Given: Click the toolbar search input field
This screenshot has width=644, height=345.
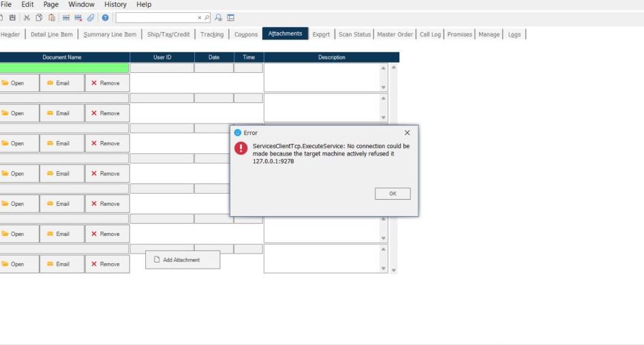Looking at the screenshot, I should click(156, 18).
